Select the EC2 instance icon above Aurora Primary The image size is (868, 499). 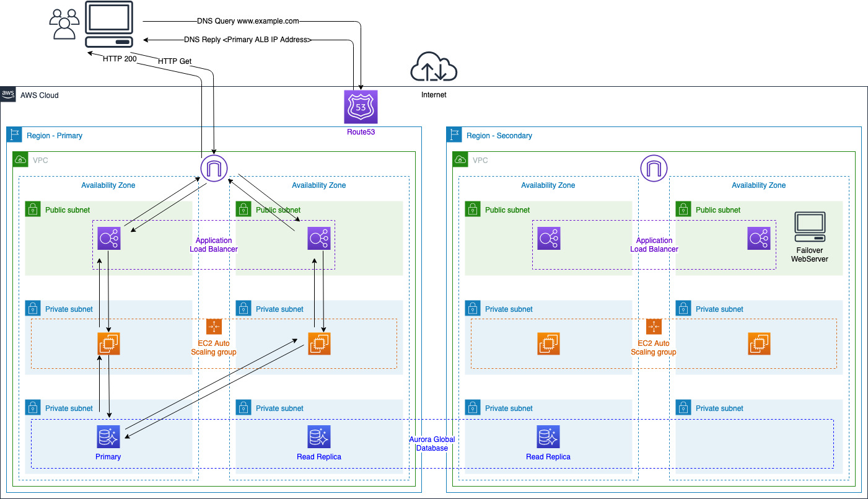coord(108,343)
